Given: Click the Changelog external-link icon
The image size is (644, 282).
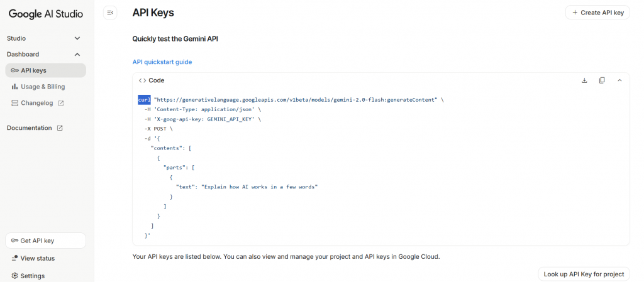Looking at the screenshot, I should pyautogui.click(x=61, y=103).
